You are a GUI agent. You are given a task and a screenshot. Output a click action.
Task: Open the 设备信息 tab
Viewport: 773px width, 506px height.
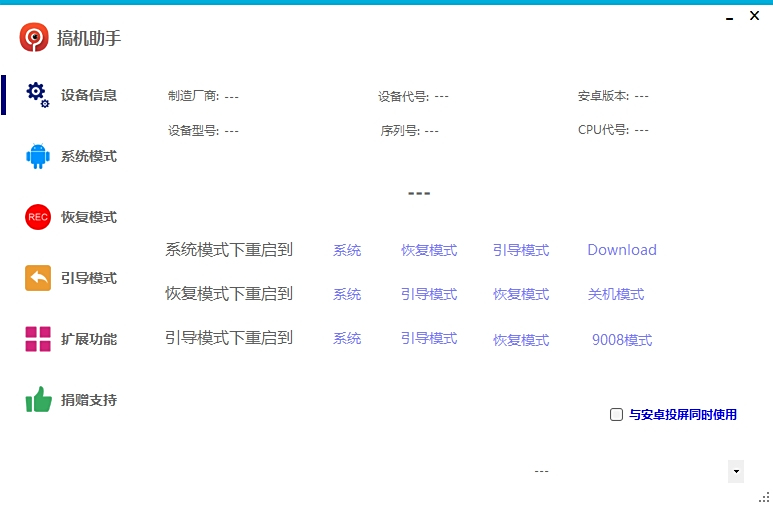pos(89,95)
